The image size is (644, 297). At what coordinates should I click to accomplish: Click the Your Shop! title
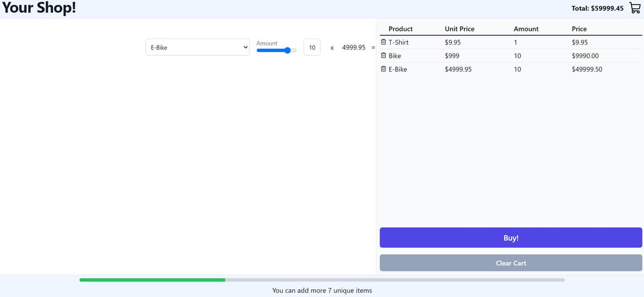(x=39, y=9)
